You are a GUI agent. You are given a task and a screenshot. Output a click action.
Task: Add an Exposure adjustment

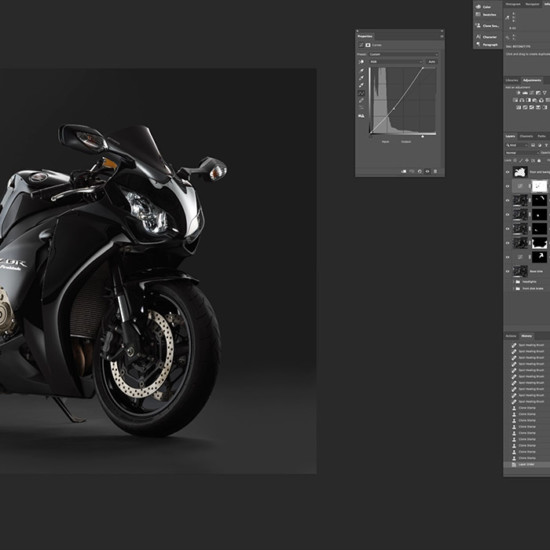(x=538, y=93)
